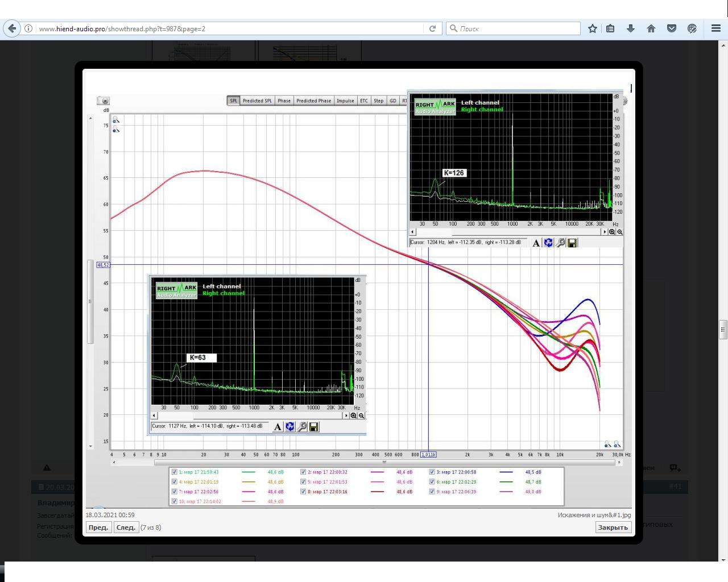The image size is (728, 582).
Task: Close the lightbox with Закрыть
Action: [x=613, y=527]
